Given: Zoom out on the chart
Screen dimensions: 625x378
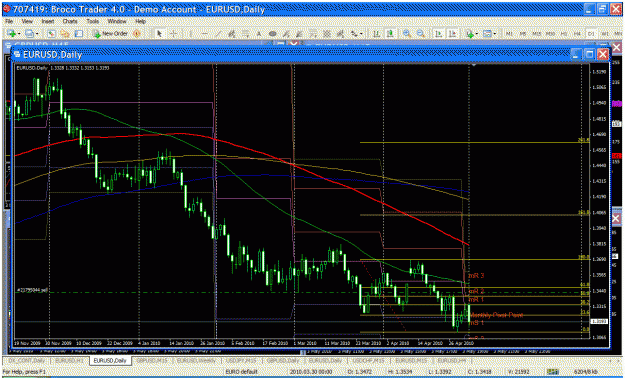Looking at the screenshot, I should [421, 34].
